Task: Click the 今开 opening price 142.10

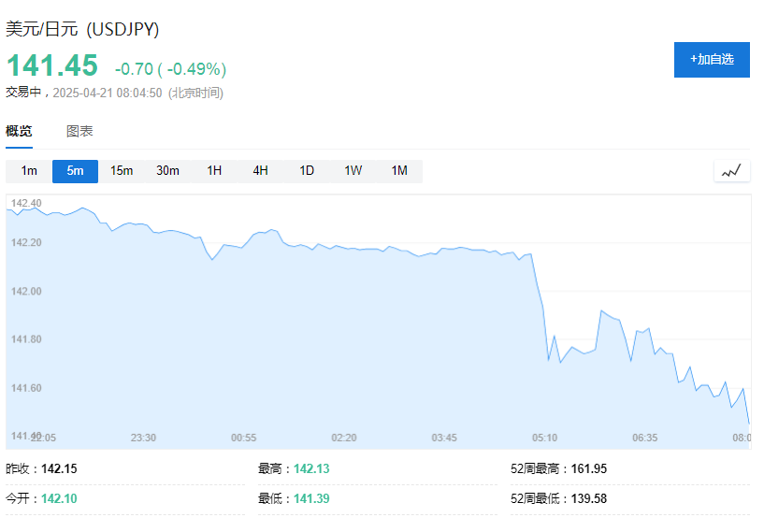Action: (x=59, y=498)
